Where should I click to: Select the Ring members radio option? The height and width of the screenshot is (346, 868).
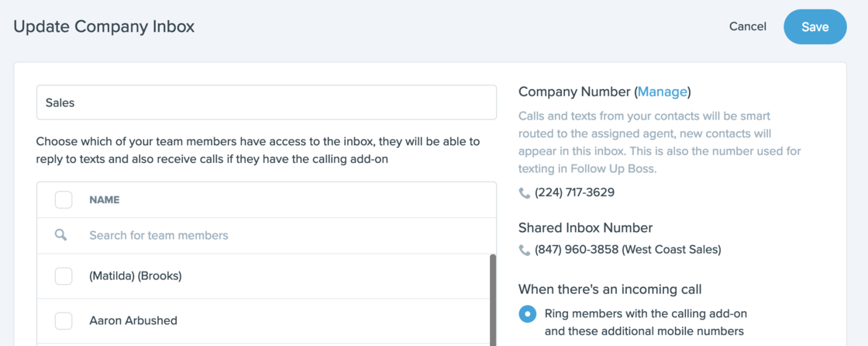coord(528,314)
